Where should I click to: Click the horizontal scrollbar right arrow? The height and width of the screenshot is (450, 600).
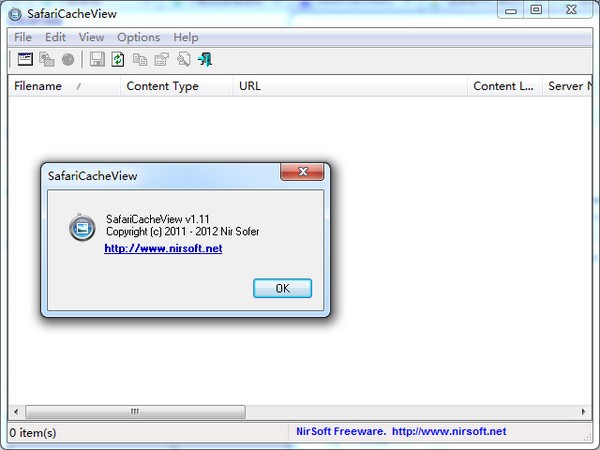[584, 412]
